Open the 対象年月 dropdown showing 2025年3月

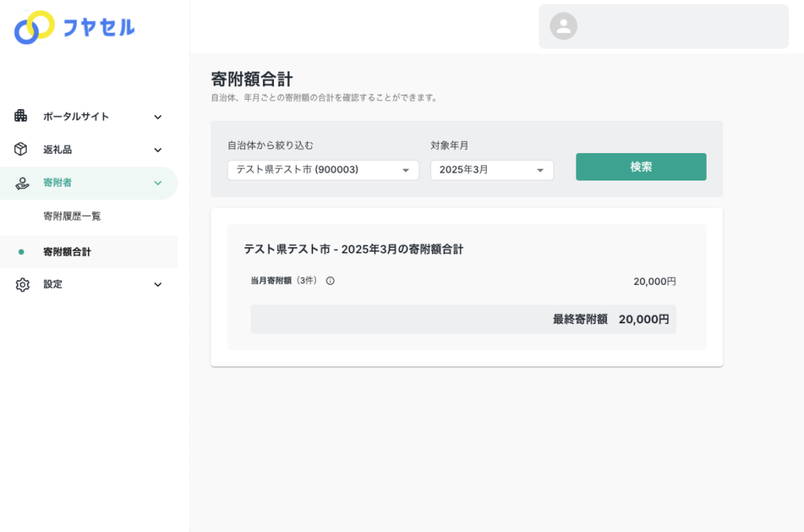[492, 170]
